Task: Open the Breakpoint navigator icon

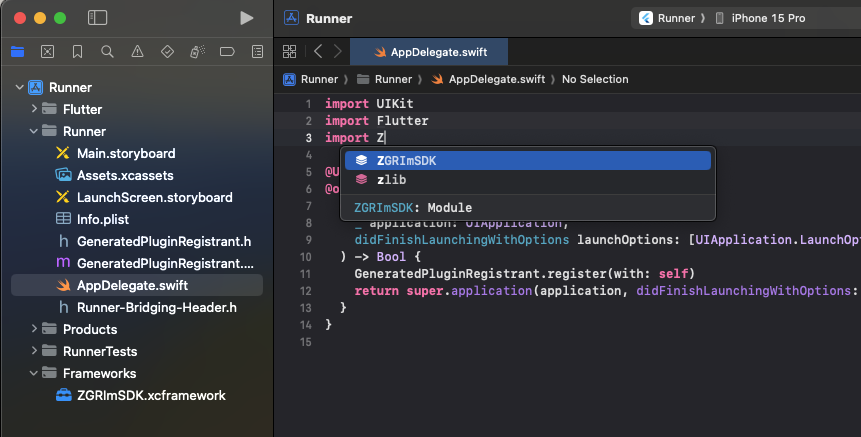Action: (x=227, y=52)
